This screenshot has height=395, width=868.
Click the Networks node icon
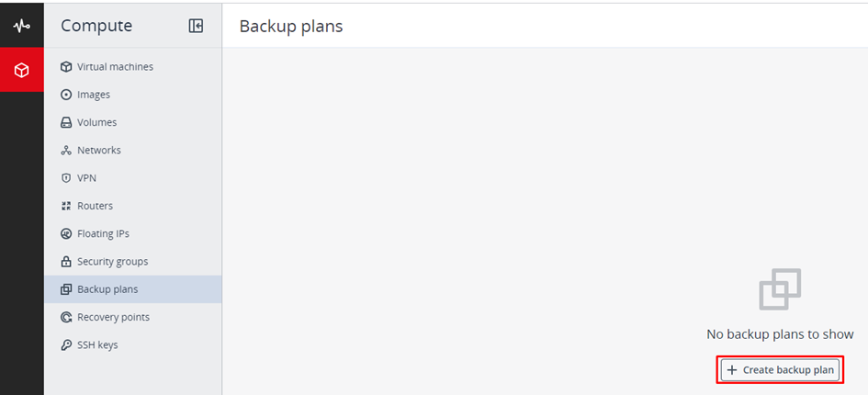[66, 151]
